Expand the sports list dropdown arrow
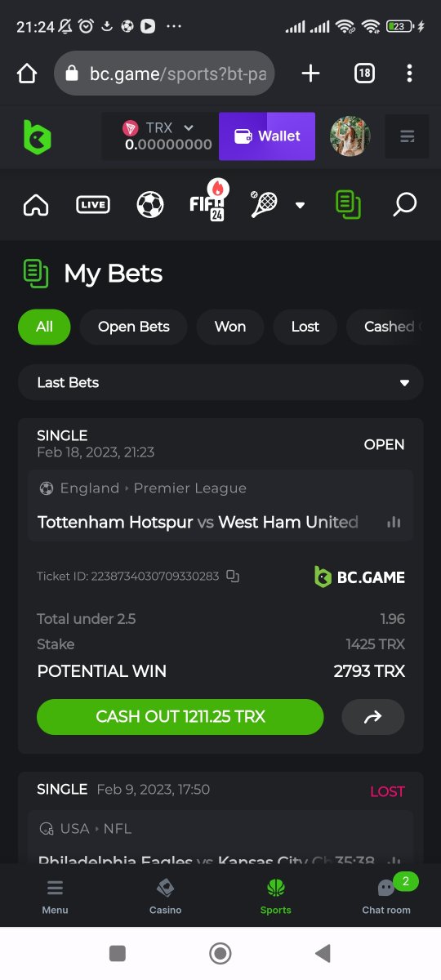The width and height of the screenshot is (441, 980). 300,205
